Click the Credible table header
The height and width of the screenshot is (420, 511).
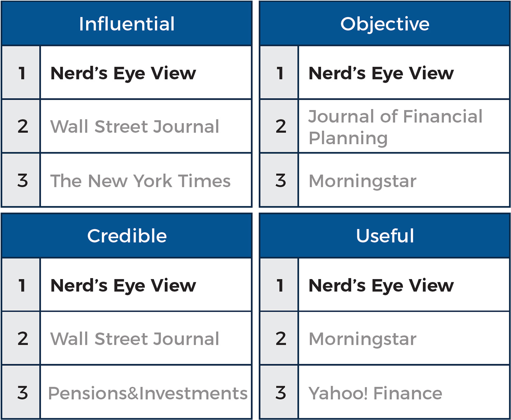[127, 236]
